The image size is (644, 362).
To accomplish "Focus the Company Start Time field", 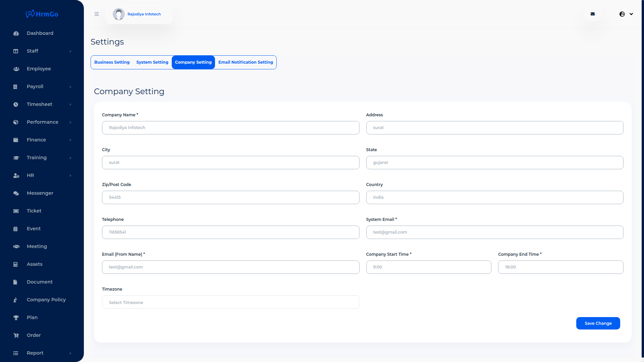I will [x=428, y=267].
